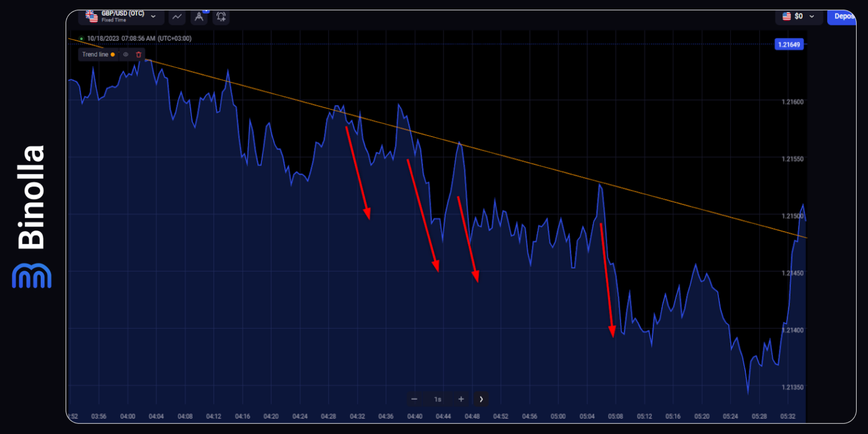Expand the $0 account balance dropdown

pos(811,16)
